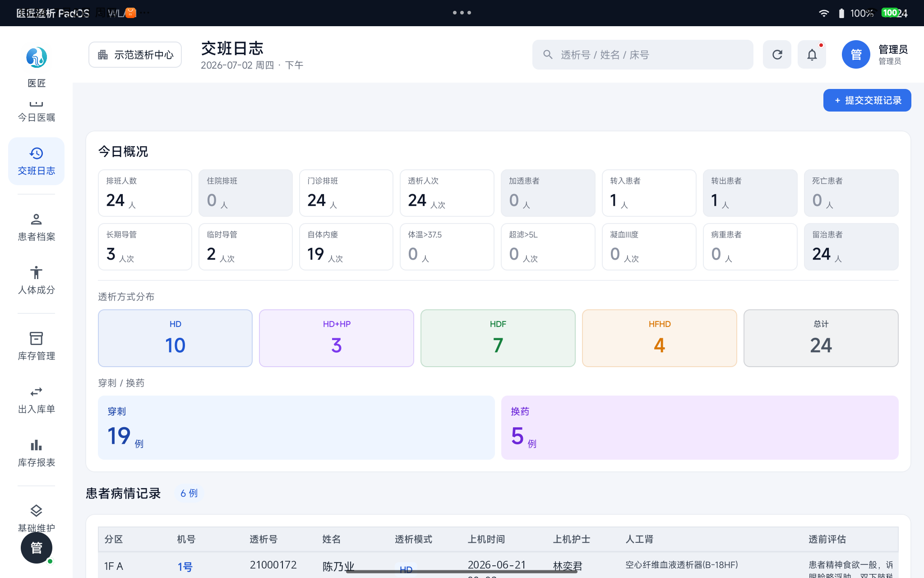This screenshot has width=924, height=578.
Task: Open 患者档案 sidebar item
Action: click(36, 227)
